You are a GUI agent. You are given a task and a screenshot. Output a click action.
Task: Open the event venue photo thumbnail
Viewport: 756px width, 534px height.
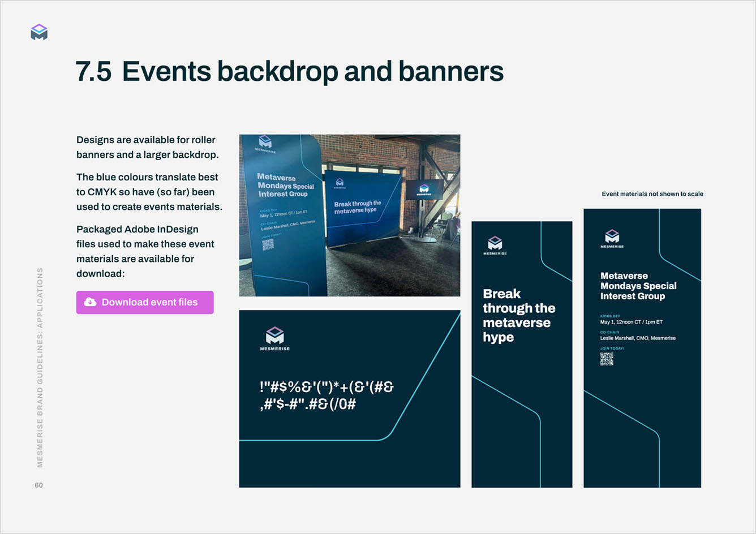pyautogui.click(x=350, y=216)
